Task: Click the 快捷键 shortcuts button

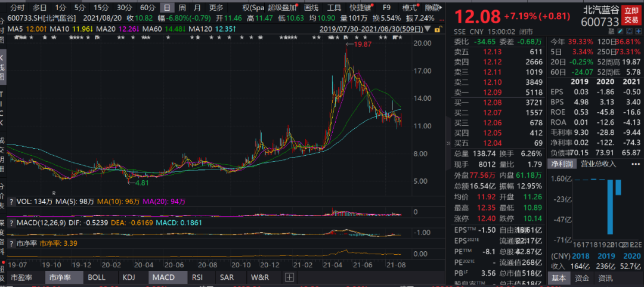Action: click(x=361, y=8)
